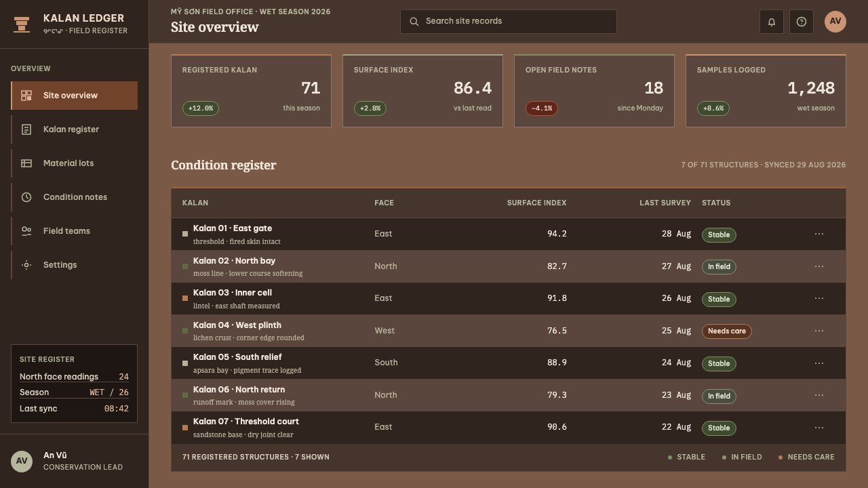868x488 pixels.
Task: Click the Material lots table icon
Action: pos(26,163)
